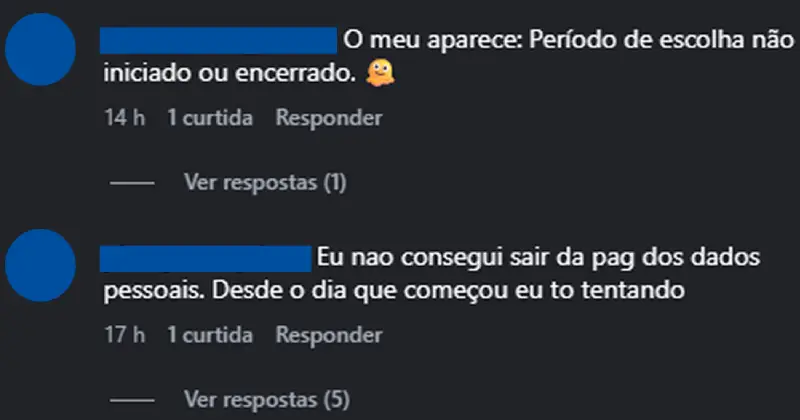The image size is (800, 420).
Task: Expand "Ver respostas (1)" replies
Action: tap(265, 183)
